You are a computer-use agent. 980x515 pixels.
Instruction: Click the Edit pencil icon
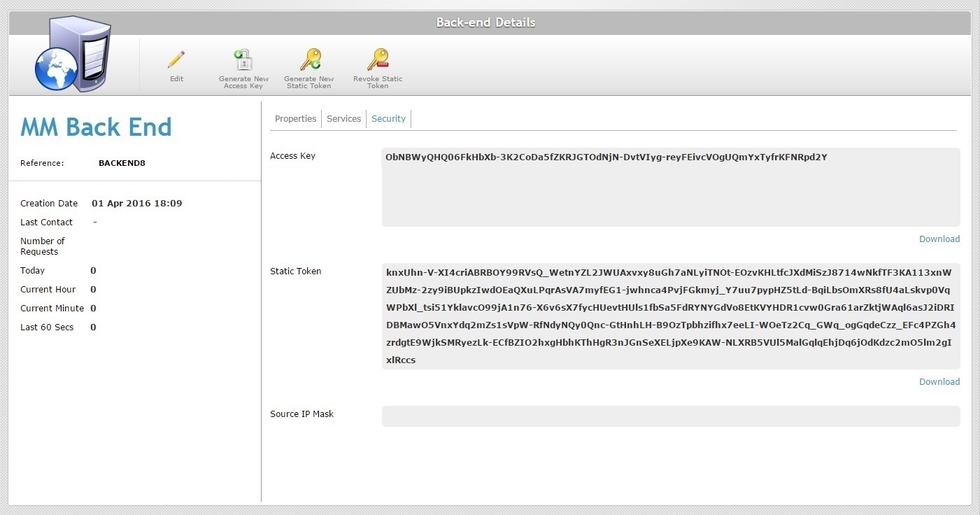[176, 59]
